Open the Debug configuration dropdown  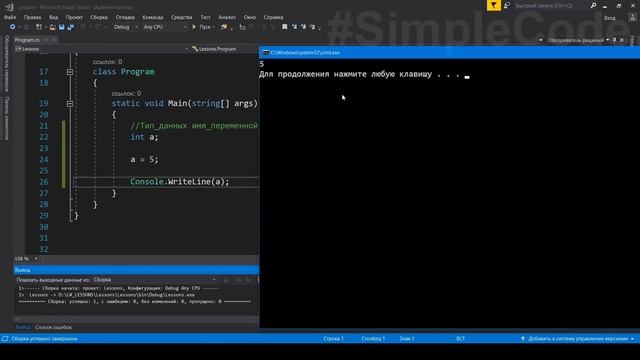click(x=125, y=27)
